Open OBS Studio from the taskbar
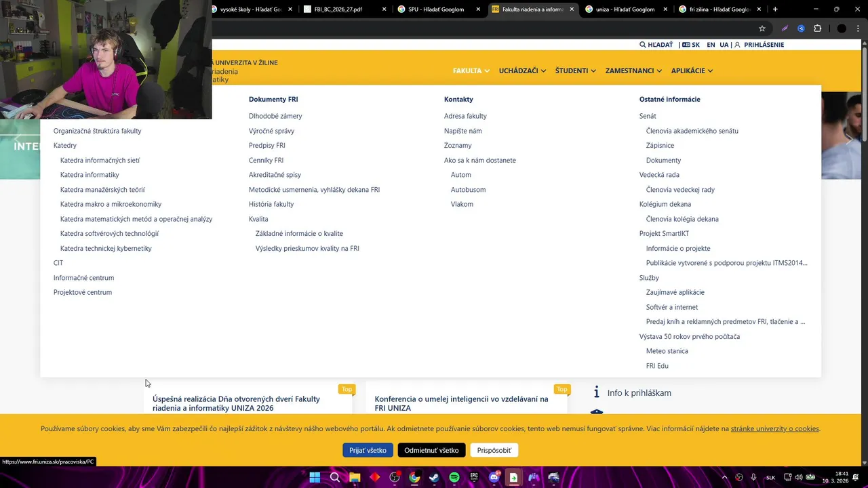The width and height of the screenshot is (868, 488). pos(395,477)
